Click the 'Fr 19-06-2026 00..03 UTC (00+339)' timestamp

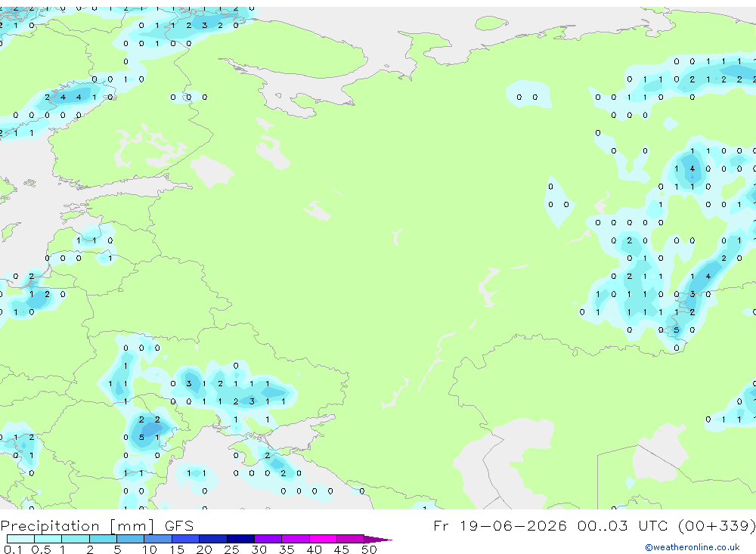[594, 525]
